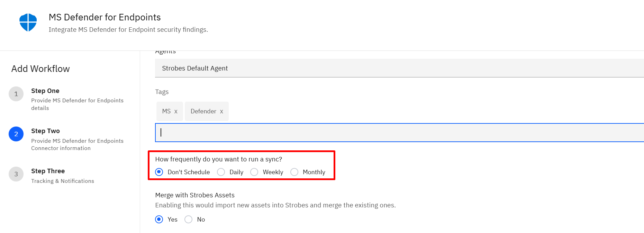Remove the Defender tag
This screenshot has width=644, height=233.
pyautogui.click(x=221, y=111)
